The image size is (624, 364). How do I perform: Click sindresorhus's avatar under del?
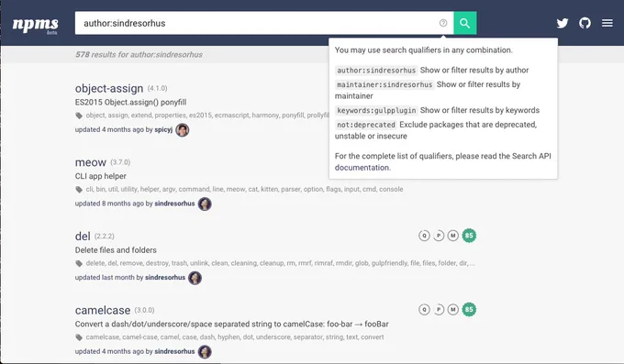[x=195, y=278]
